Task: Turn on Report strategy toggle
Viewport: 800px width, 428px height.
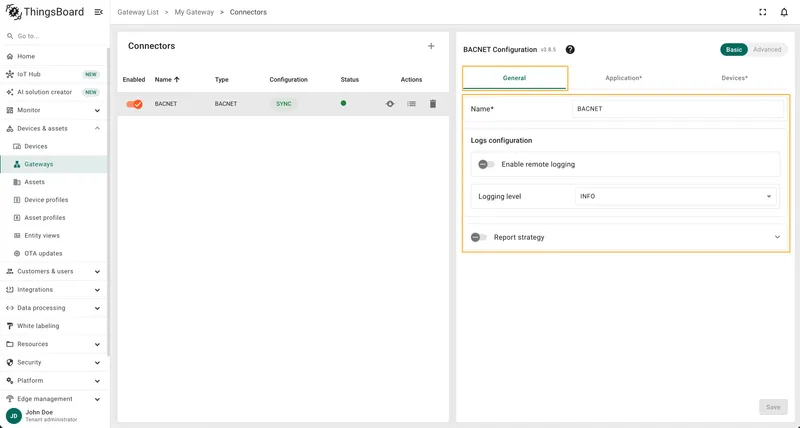Action: coord(479,237)
